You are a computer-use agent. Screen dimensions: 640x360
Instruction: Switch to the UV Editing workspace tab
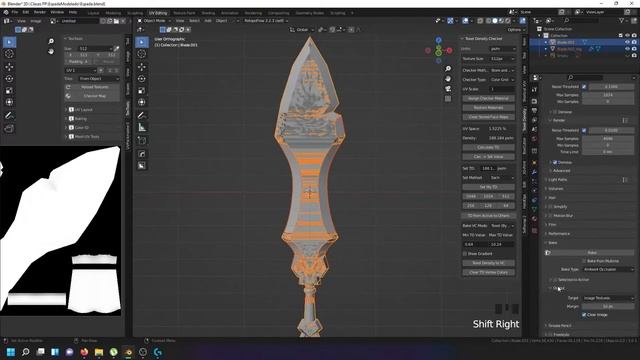pos(158,13)
